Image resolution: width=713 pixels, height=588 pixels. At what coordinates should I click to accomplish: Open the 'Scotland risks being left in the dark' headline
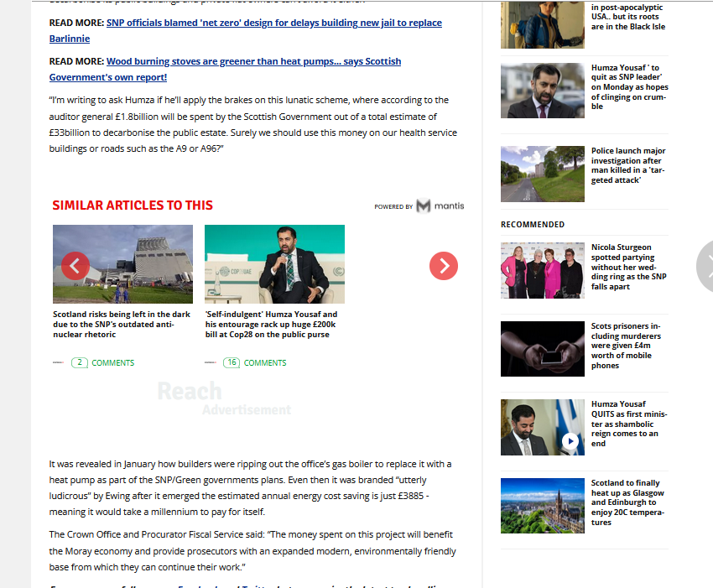coord(122,325)
